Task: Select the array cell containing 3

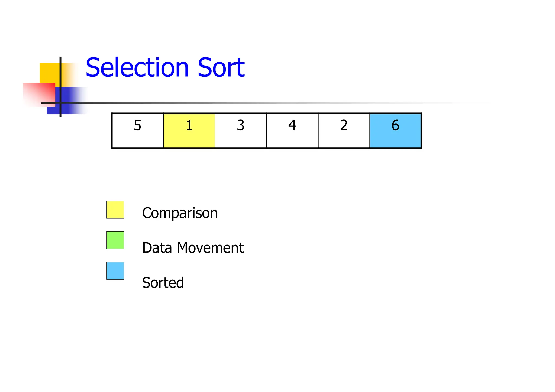Action: [x=241, y=130]
